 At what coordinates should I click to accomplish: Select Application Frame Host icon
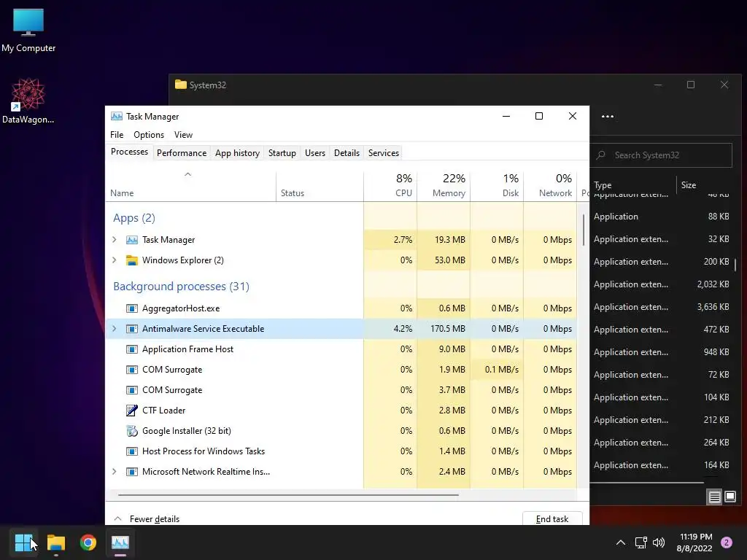tap(131, 349)
